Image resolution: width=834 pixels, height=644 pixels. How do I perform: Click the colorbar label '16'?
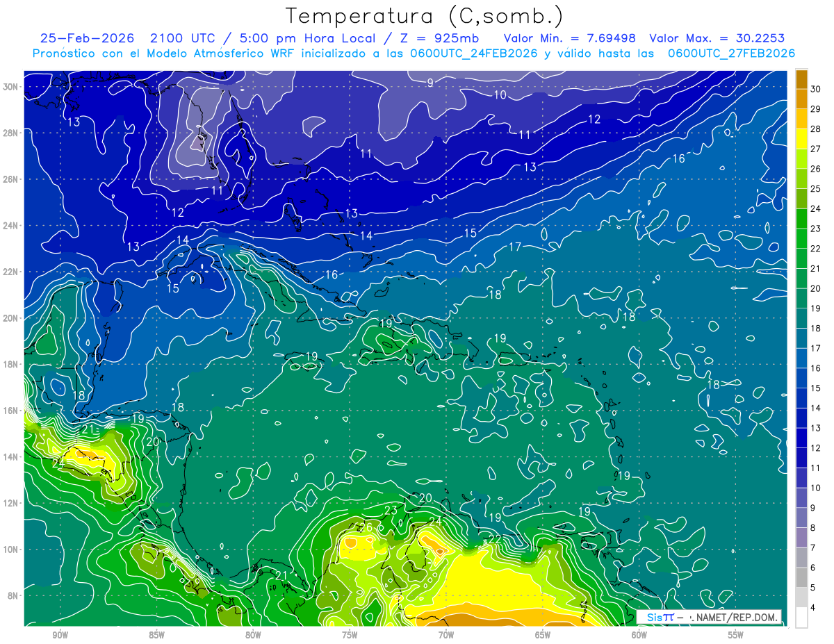(x=816, y=368)
